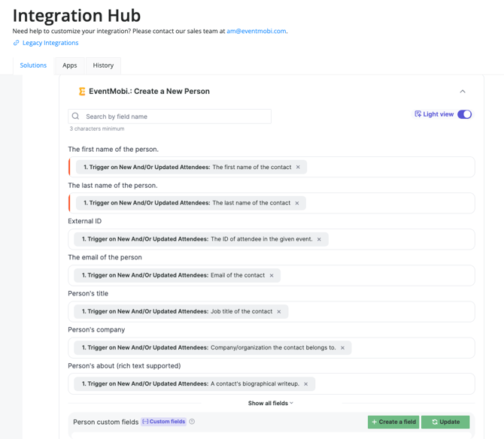Click the help icon beside Custom fields
This screenshot has width=504, height=439.
[193, 422]
